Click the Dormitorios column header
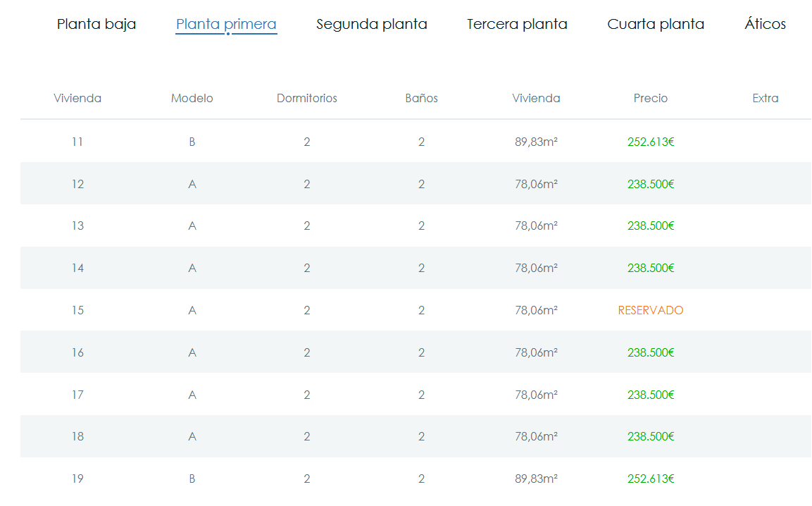Image resolution: width=812 pixels, height=506 pixels. (x=307, y=98)
